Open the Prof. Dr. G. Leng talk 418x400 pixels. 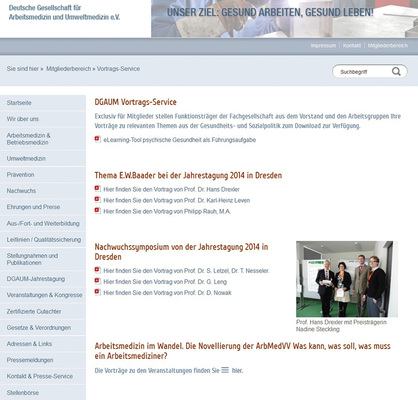[165, 282]
